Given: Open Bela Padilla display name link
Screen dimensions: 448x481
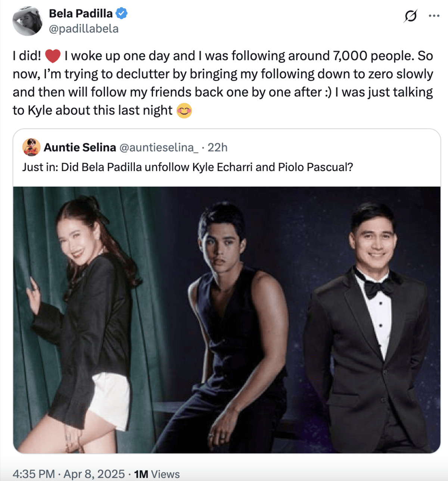Looking at the screenshot, I should pos(81,13).
